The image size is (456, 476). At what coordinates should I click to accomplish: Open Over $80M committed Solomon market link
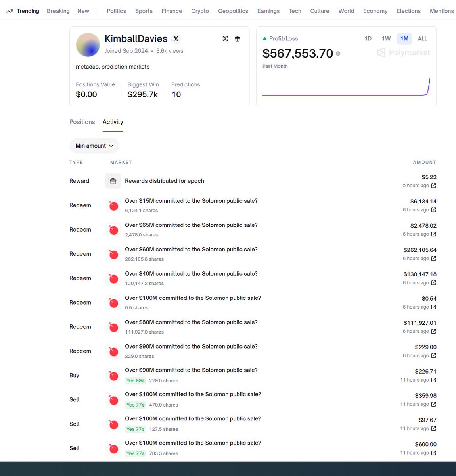191,322
